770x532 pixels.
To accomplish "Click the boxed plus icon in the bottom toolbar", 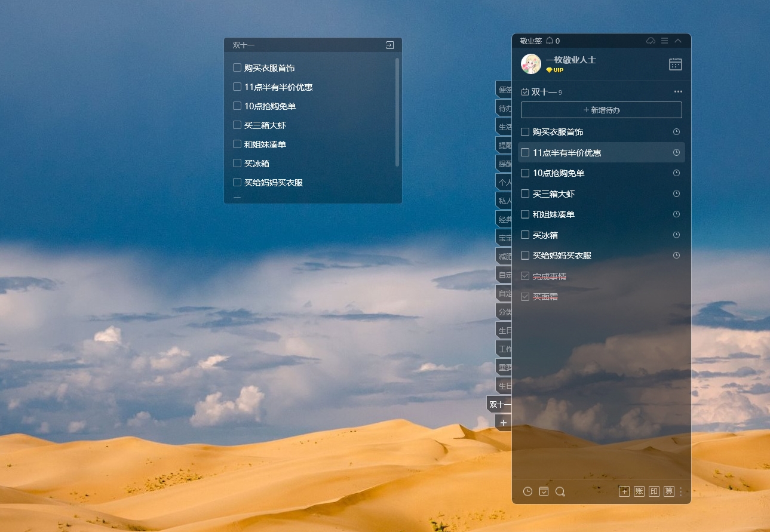I will click(x=624, y=491).
